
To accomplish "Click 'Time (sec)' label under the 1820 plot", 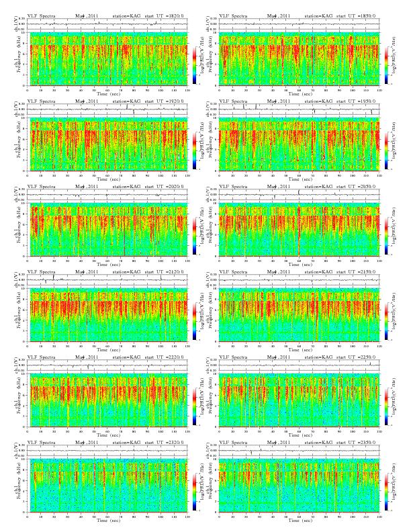I will 109,93.
